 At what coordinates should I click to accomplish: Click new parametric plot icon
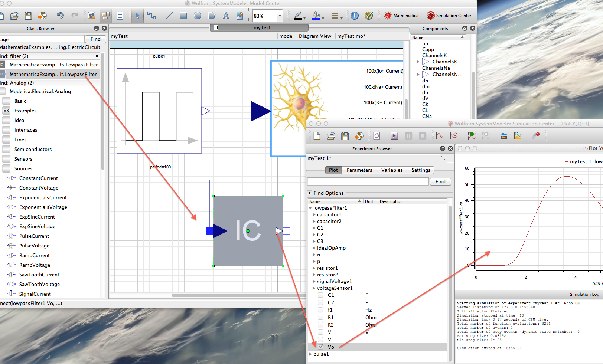pyautogui.click(x=454, y=136)
